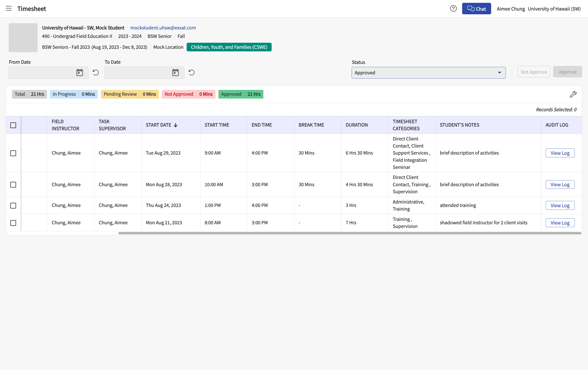
Task: Open the hamburger navigation menu
Action: [9, 8]
